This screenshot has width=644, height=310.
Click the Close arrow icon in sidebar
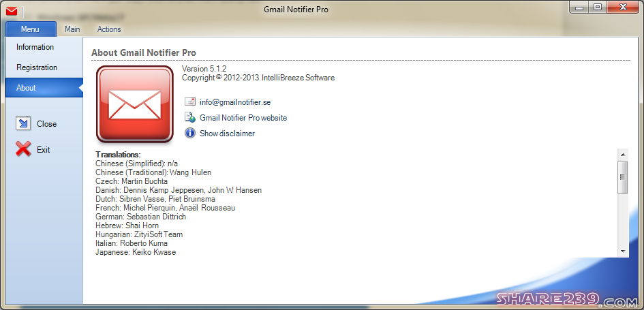(x=23, y=123)
